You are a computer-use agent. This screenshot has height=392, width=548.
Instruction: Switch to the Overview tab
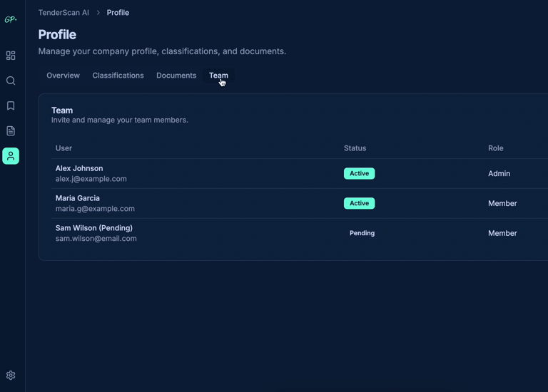click(64, 76)
